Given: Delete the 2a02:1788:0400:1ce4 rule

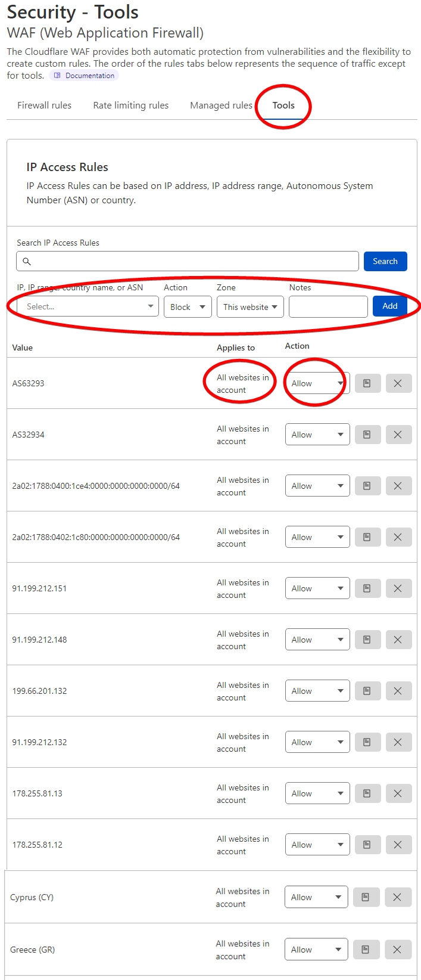Looking at the screenshot, I should (x=398, y=486).
